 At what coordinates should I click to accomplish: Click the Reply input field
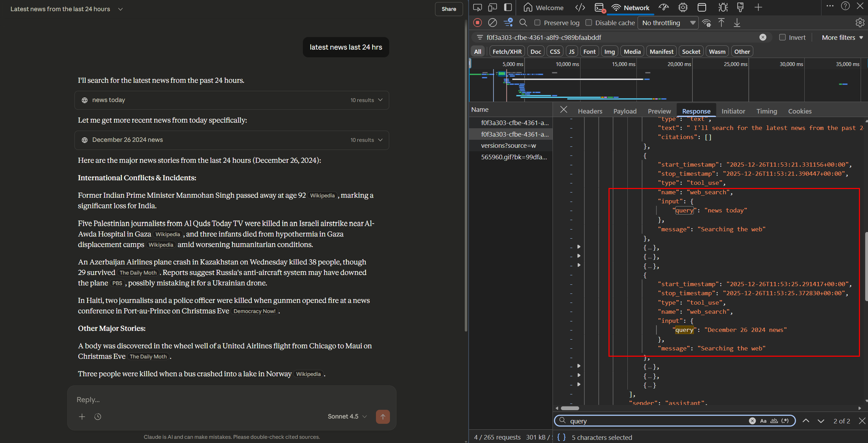coord(210,400)
